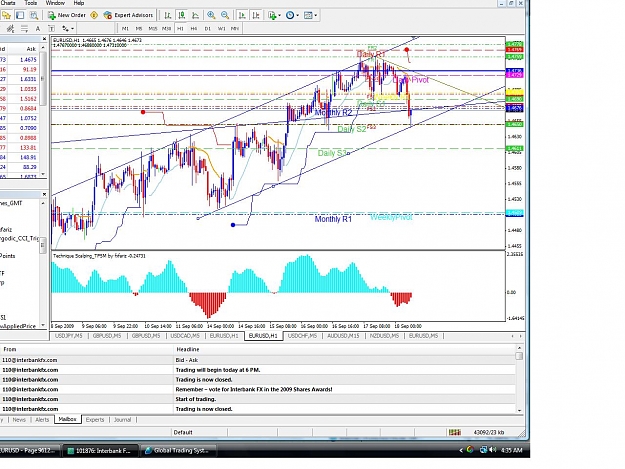Click the Mailbox scrollbar thumb
The width and height of the screenshot is (625, 469).
[519, 356]
